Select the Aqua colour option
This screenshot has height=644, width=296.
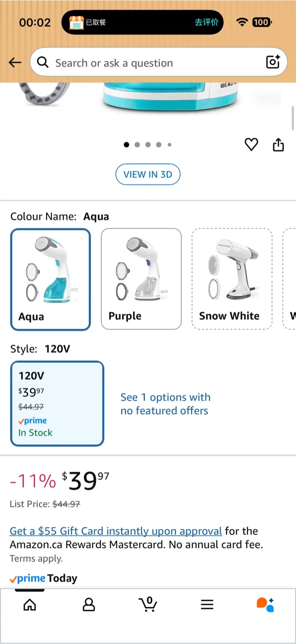[51, 280]
